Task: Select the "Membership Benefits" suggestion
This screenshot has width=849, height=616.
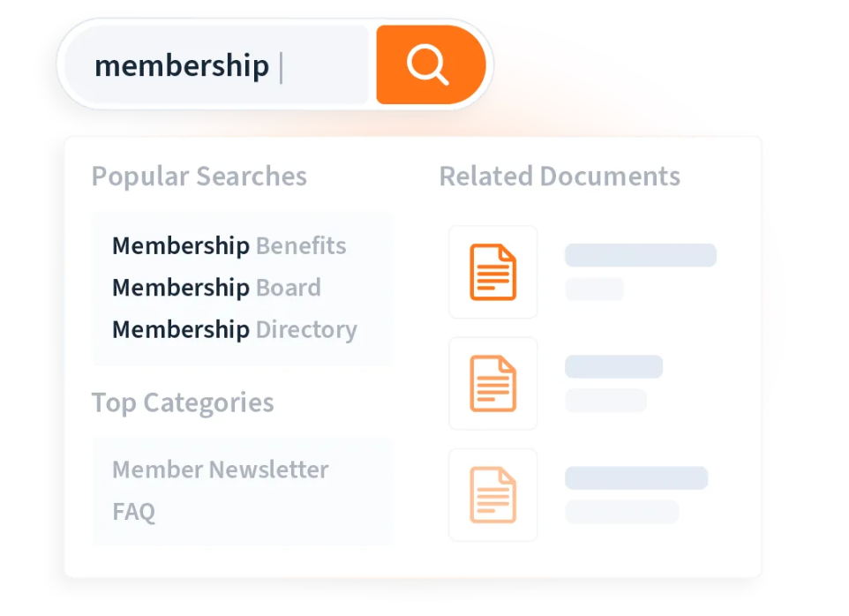Action: pyautogui.click(x=229, y=245)
